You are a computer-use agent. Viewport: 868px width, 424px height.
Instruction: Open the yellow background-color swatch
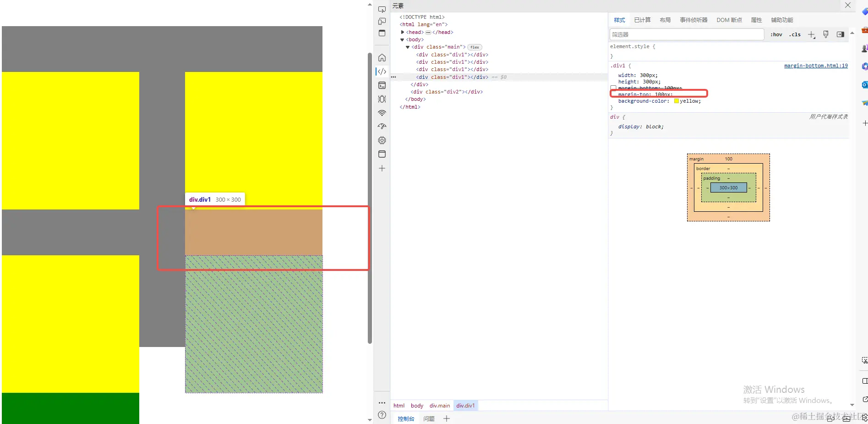676,101
